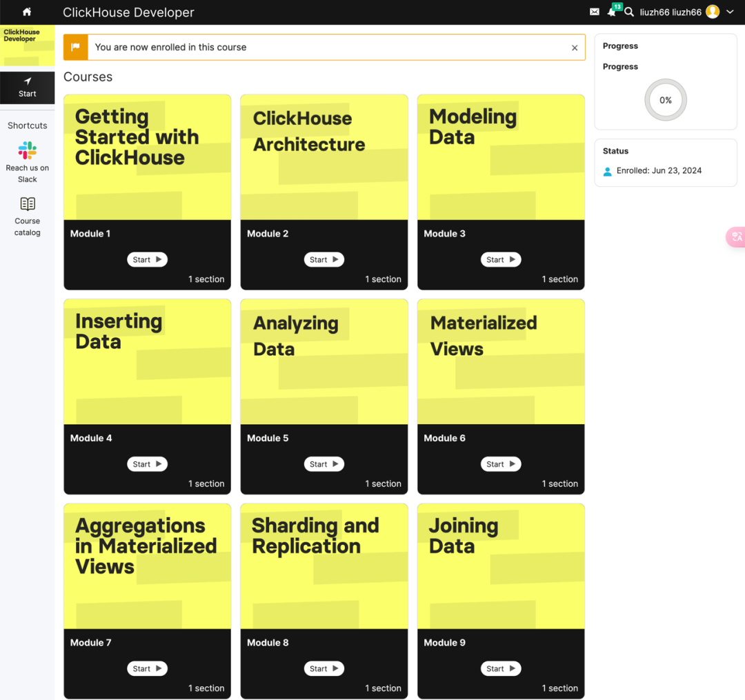745x700 pixels.
Task: Expand the user menu chevron
Action: click(x=731, y=12)
